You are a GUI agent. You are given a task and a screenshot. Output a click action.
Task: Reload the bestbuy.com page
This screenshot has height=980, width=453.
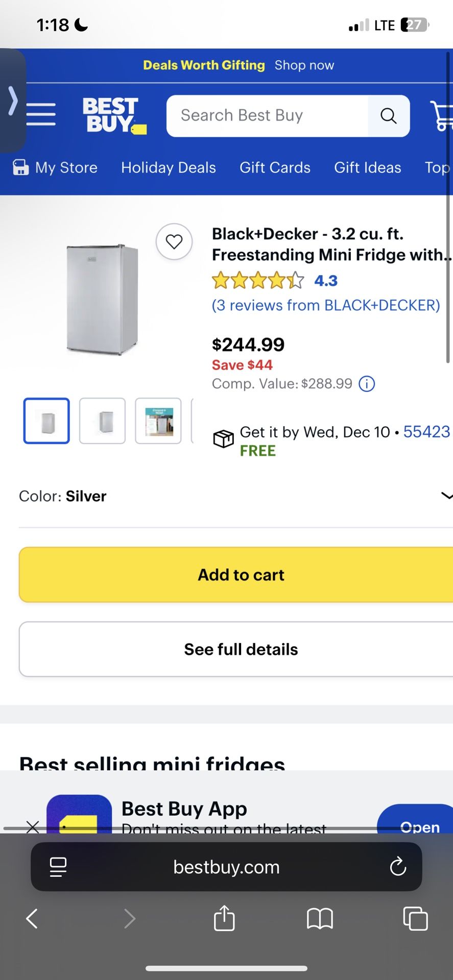click(x=398, y=867)
